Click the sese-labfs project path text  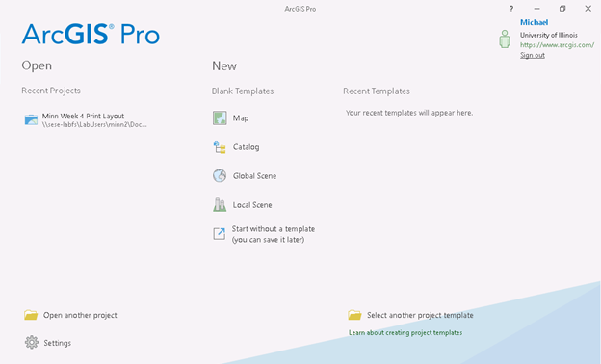click(x=94, y=124)
